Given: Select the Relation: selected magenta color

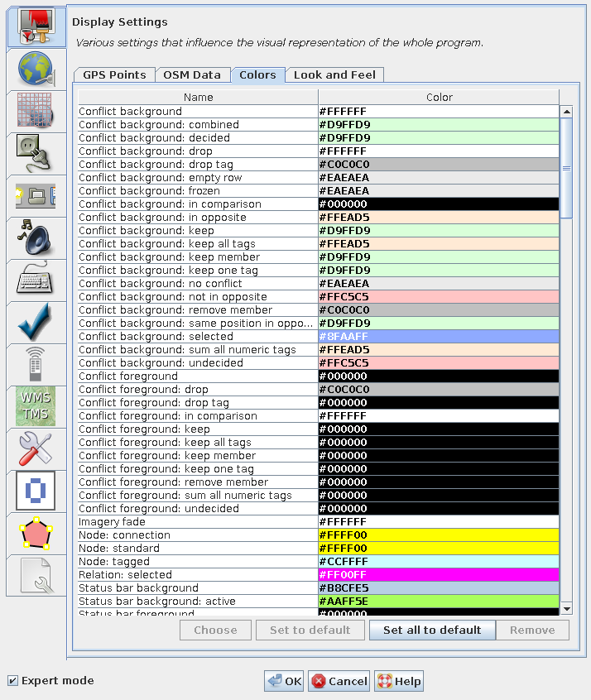Looking at the screenshot, I should click(439, 574).
